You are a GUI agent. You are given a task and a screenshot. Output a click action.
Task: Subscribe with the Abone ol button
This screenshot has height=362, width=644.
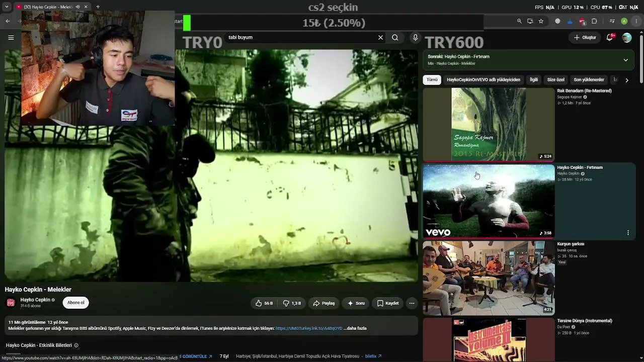[x=76, y=303]
